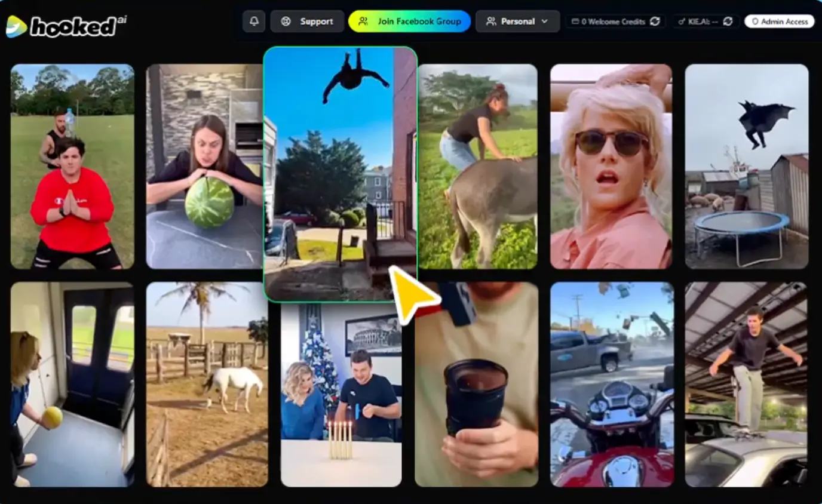Image resolution: width=822 pixels, height=504 pixels.
Task: Click the people icon in Join Facebook Group
Action: coord(363,21)
